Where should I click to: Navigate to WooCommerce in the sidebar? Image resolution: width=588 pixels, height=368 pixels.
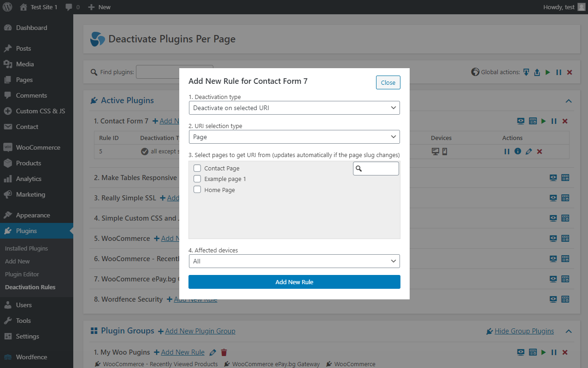coord(36,147)
